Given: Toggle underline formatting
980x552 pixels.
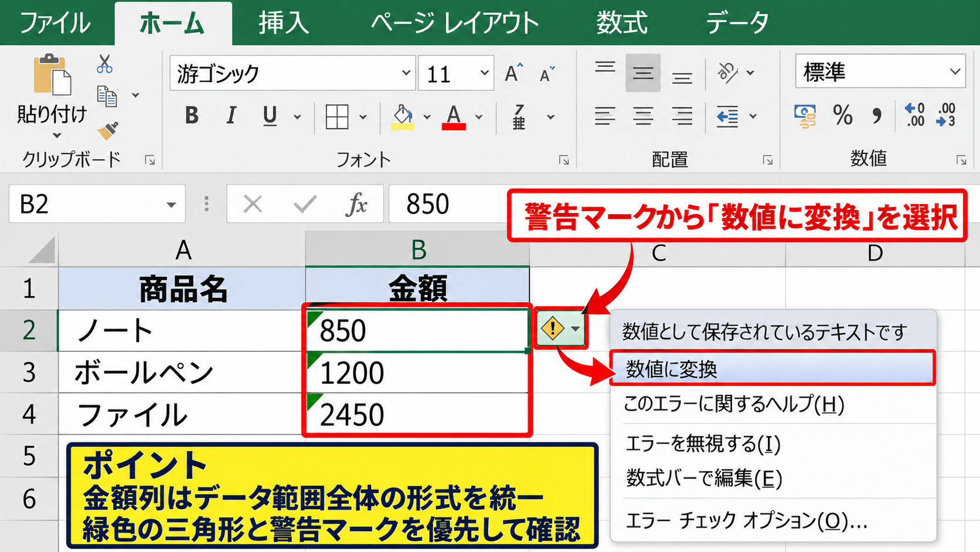Looking at the screenshot, I should (270, 117).
